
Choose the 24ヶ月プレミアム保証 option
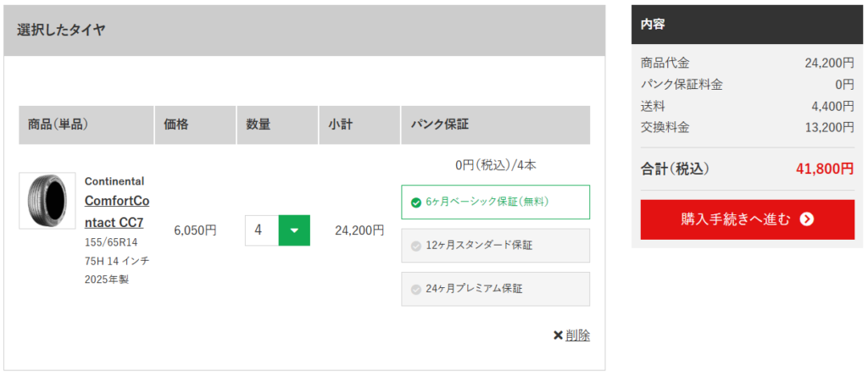click(x=495, y=289)
